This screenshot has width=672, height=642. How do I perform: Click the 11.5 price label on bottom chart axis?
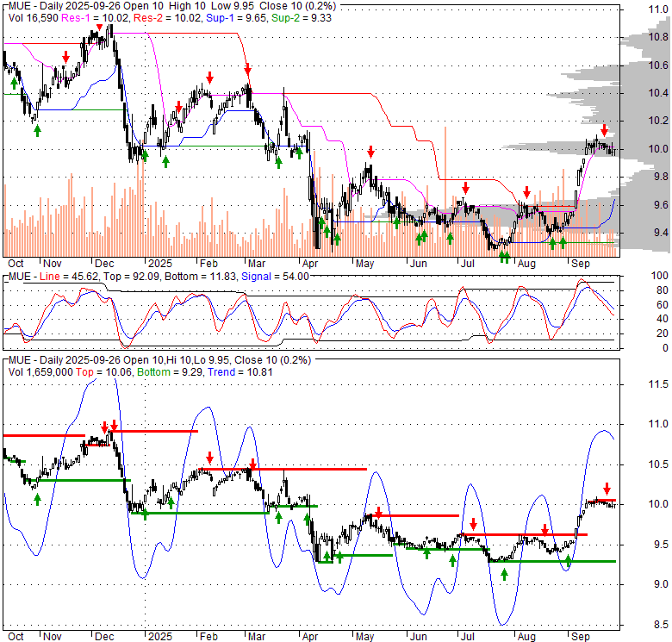pos(658,384)
